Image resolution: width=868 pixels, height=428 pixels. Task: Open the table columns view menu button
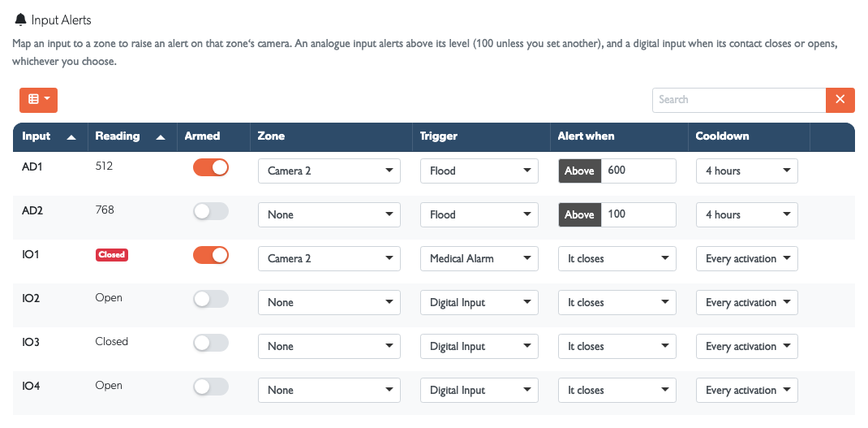coord(38,100)
